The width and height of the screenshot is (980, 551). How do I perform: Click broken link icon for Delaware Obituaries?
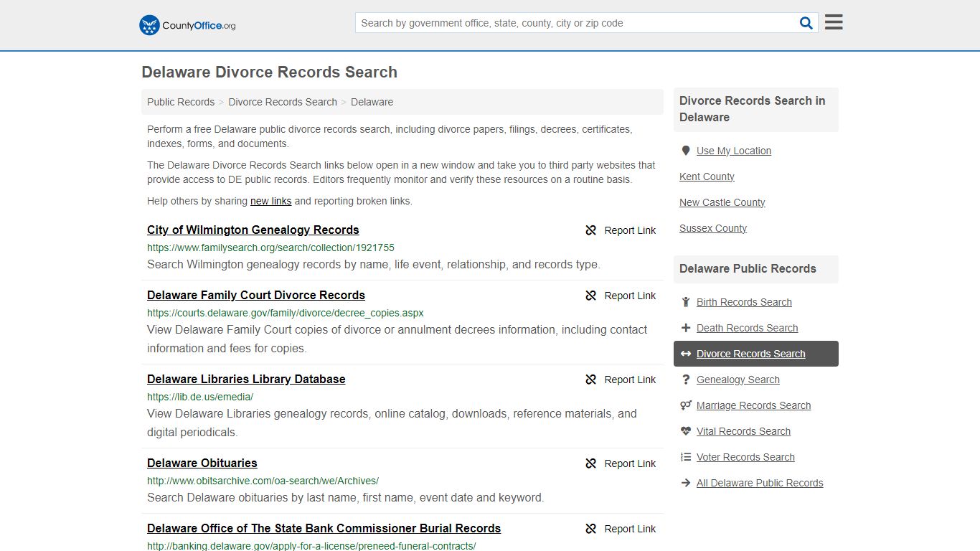point(591,463)
